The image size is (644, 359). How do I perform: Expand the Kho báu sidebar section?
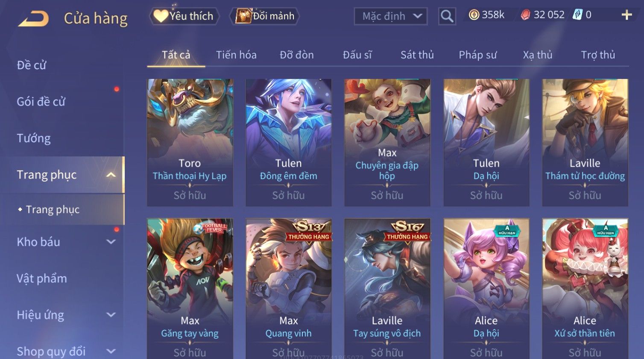[111, 242]
